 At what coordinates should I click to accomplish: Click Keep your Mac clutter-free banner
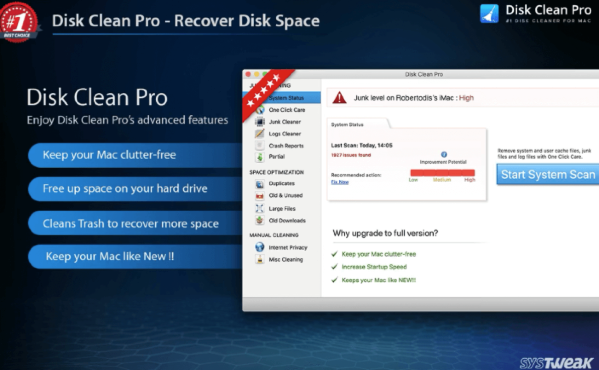tap(134, 155)
